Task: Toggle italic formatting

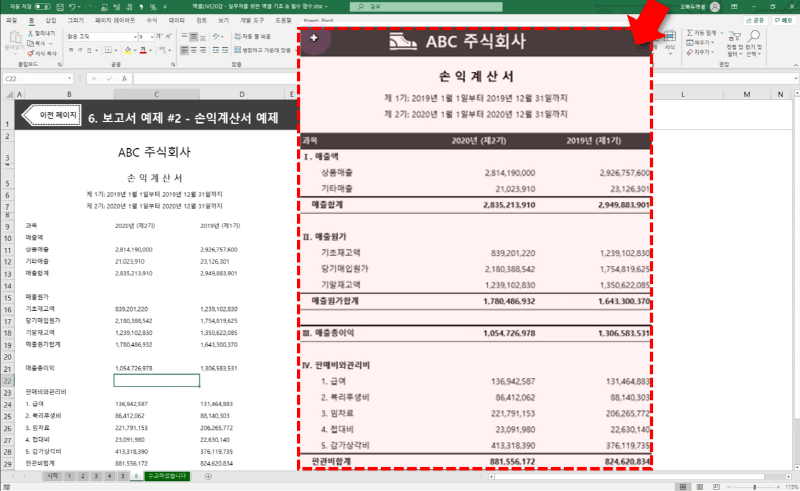Action: click(80, 50)
